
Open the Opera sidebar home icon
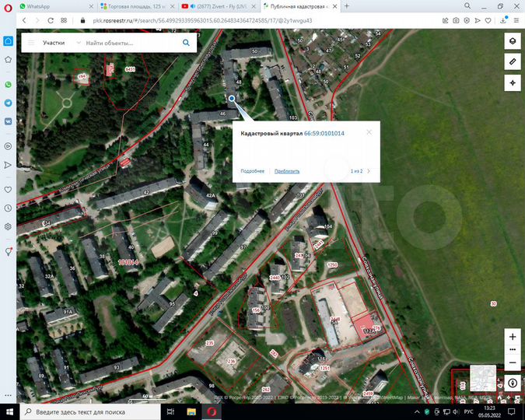(8, 41)
